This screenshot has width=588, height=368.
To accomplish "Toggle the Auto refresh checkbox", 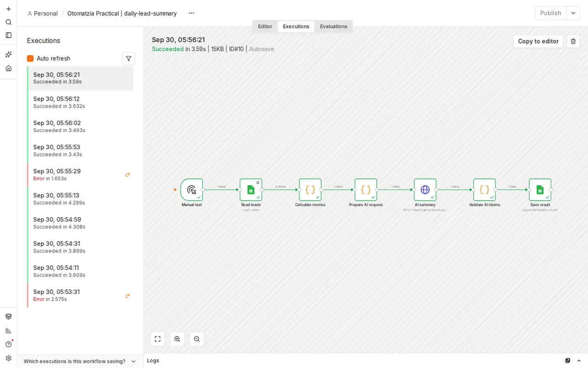I will coord(30,58).
